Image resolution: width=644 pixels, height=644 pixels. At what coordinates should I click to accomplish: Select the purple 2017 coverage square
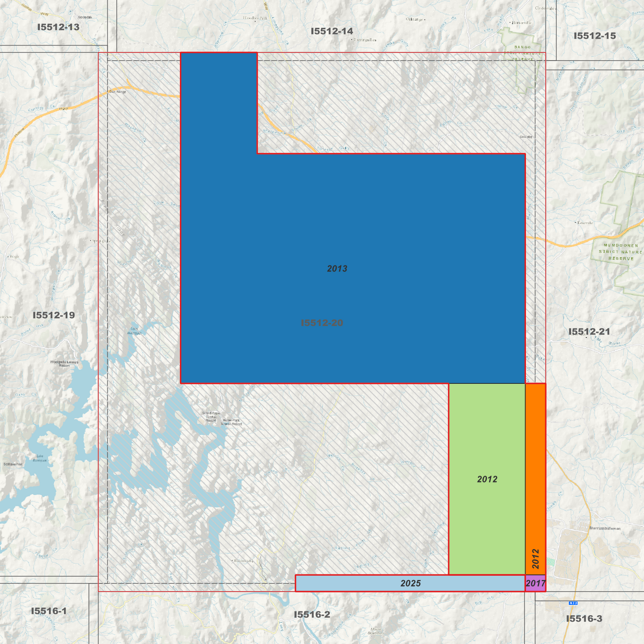(535, 583)
